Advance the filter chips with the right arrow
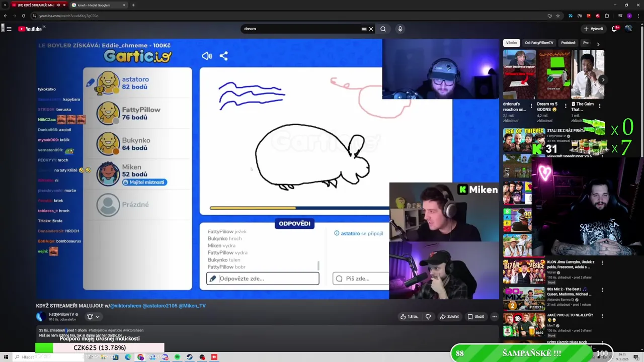 598,44
